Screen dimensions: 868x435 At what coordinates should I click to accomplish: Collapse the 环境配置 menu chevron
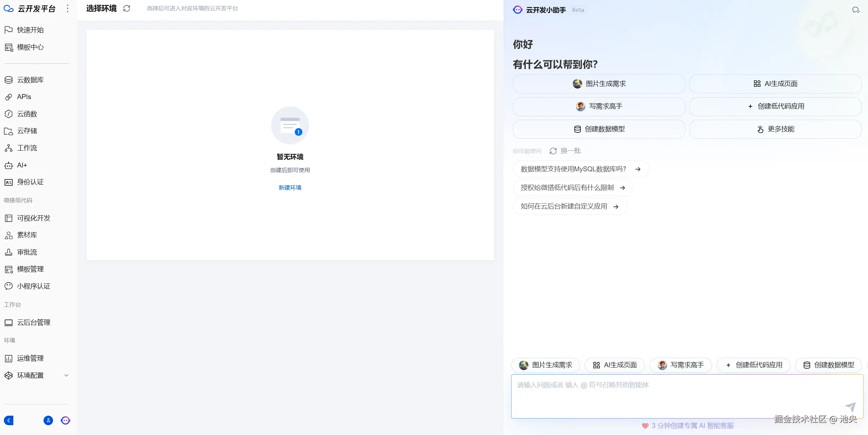pos(66,375)
